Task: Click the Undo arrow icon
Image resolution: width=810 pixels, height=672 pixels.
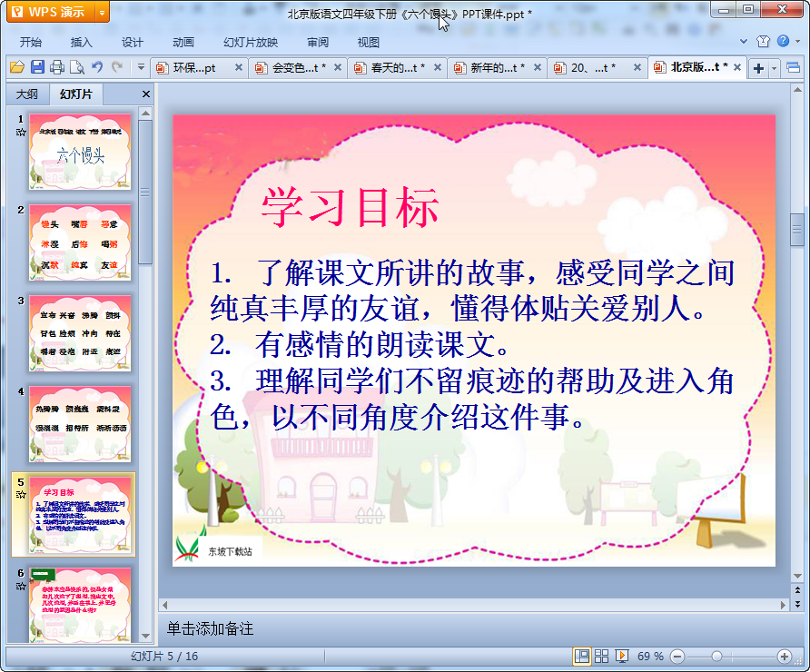Action: click(97, 66)
